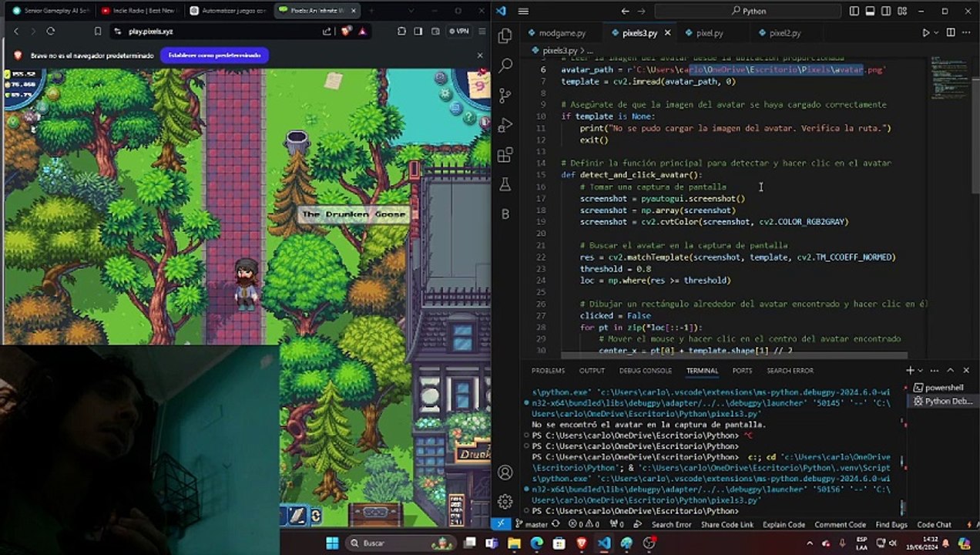Switch to the pixel2.py tab
The height and width of the screenshot is (555, 980).
point(784,33)
